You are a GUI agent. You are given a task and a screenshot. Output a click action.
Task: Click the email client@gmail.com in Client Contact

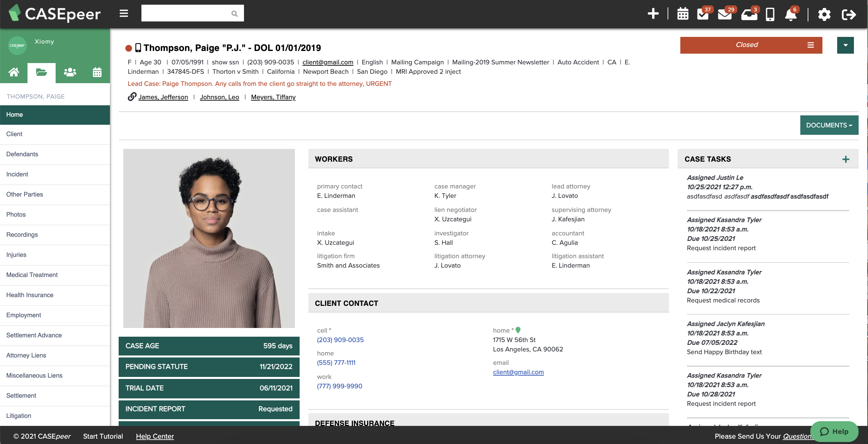pyautogui.click(x=518, y=372)
